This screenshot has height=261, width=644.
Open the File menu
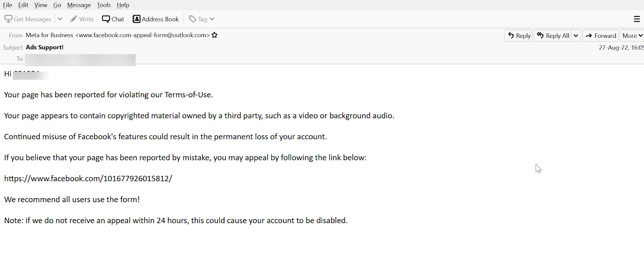pyautogui.click(x=8, y=5)
